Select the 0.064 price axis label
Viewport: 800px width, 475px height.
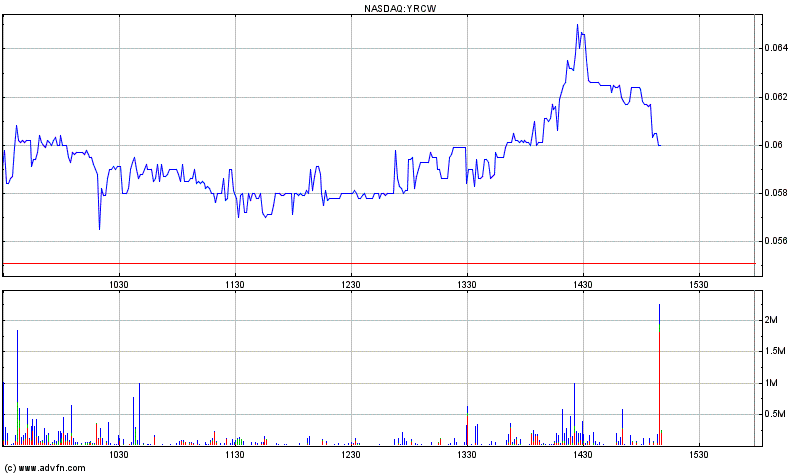(776, 48)
